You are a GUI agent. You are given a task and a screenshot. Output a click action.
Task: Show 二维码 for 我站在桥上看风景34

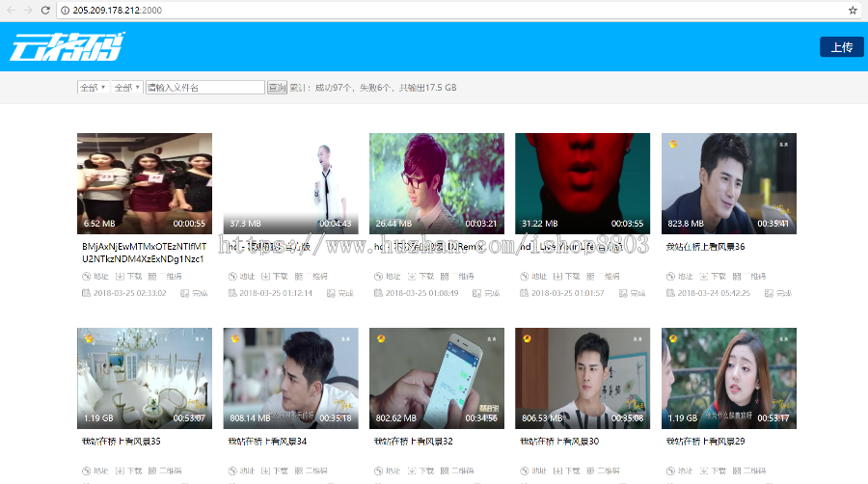312,471
